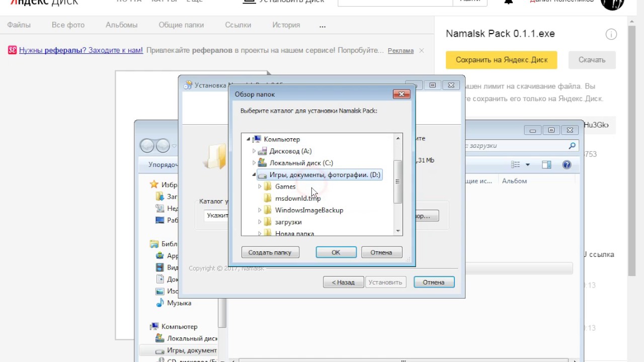
Task: Expand the Локальный диск (C:) node
Action: 254,163
